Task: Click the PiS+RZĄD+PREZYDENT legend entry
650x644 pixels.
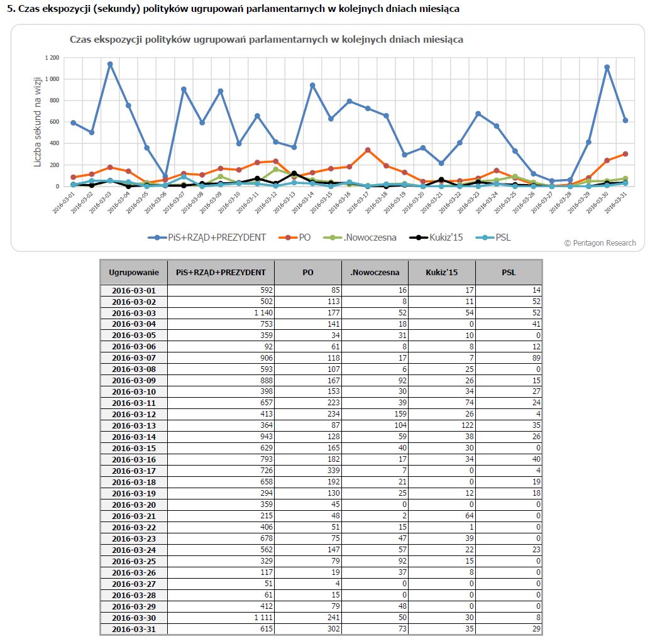Action: click(x=207, y=237)
